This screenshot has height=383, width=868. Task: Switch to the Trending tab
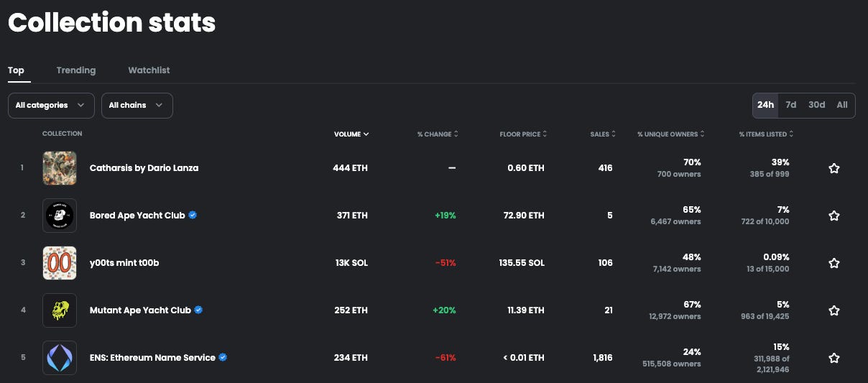[76, 70]
